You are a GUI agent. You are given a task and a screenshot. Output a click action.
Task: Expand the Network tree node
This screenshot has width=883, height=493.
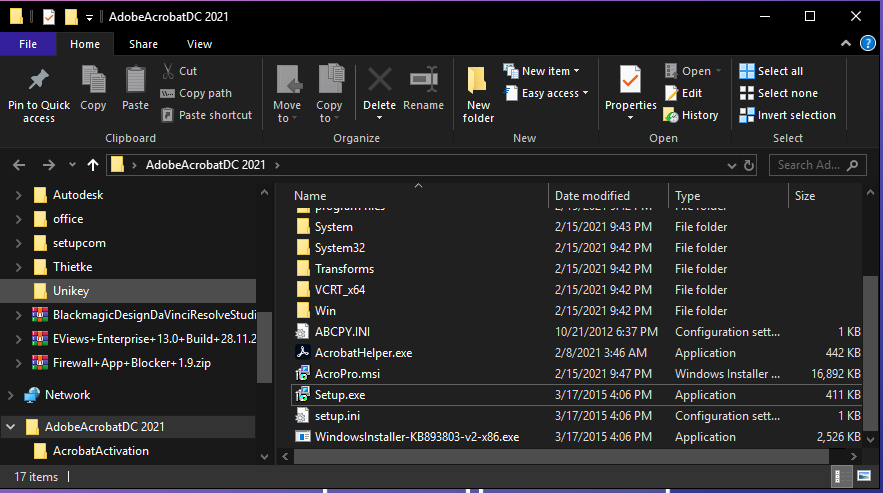(10, 395)
